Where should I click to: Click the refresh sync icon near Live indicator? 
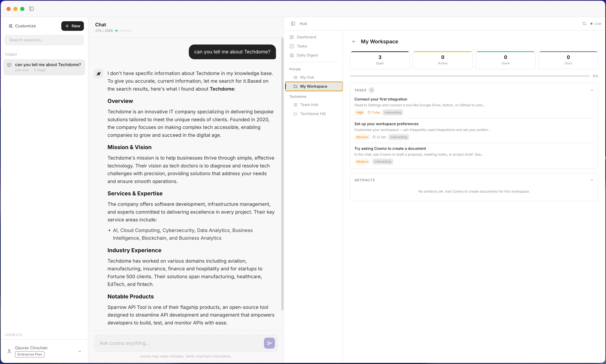[584, 24]
